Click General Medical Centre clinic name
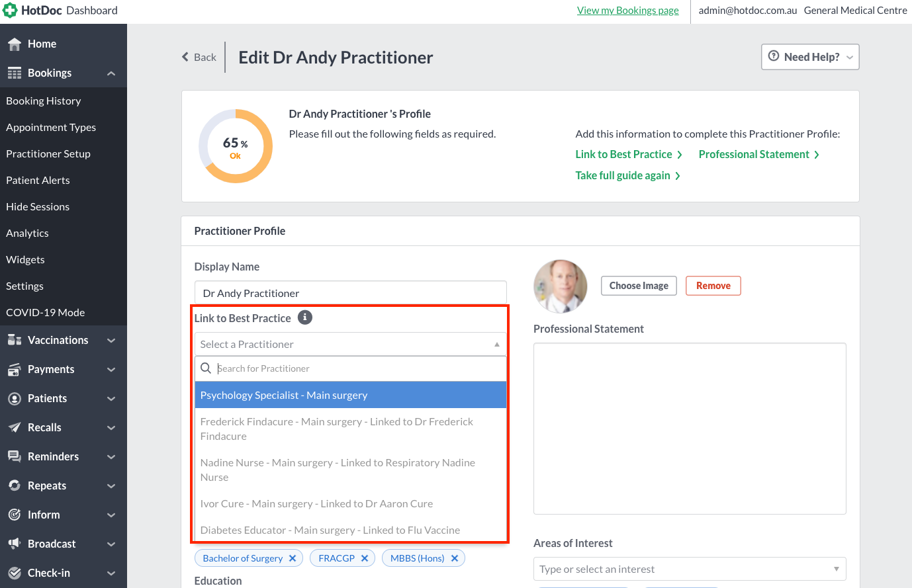The height and width of the screenshot is (588, 912). pos(856,10)
